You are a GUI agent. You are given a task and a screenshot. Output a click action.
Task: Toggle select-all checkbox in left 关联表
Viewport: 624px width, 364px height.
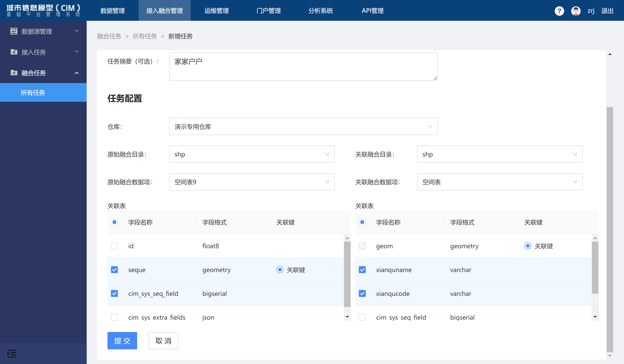114,222
